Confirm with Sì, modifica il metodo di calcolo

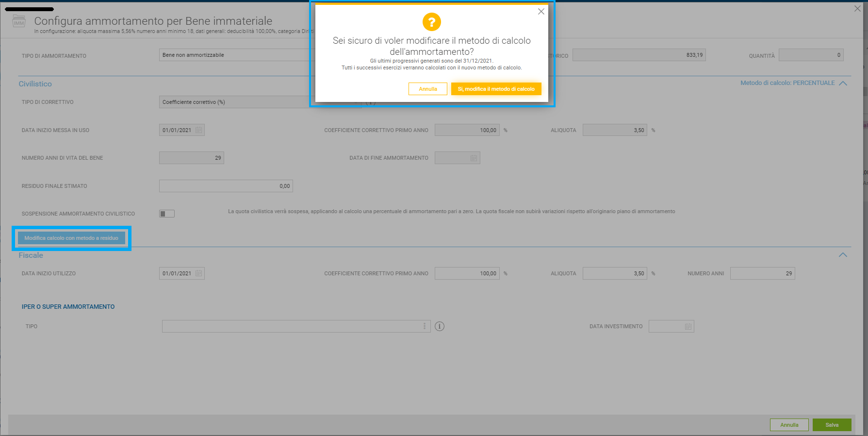(x=496, y=89)
